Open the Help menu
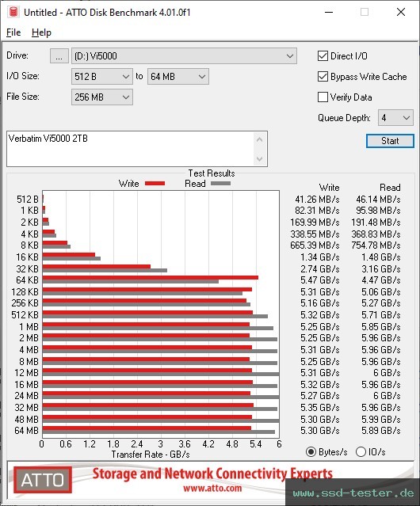The height and width of the screenshot is (506, 420). [41, 32]
